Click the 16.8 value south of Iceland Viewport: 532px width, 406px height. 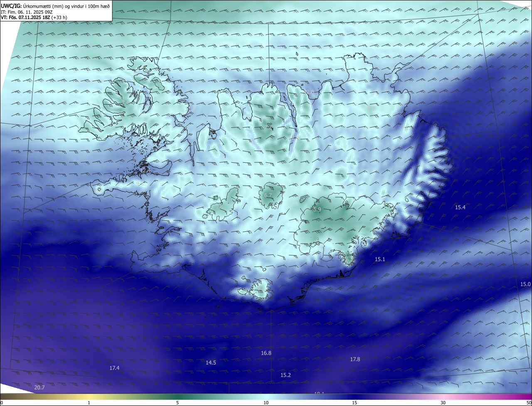pyautogui.click(x=266, y=353)
